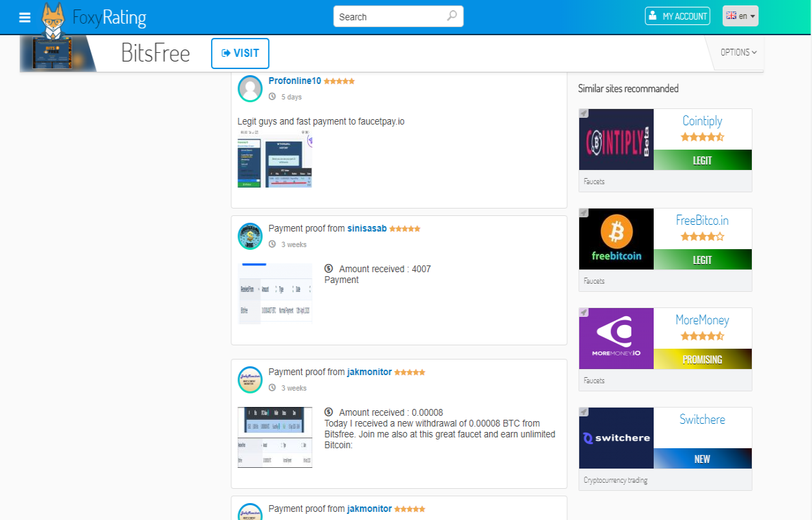Open the switchere logo thumbnail

click(616, 438)
